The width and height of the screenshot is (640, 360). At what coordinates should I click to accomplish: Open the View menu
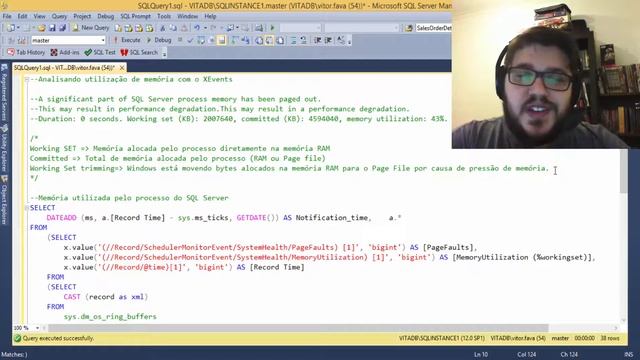coord(40,16)
